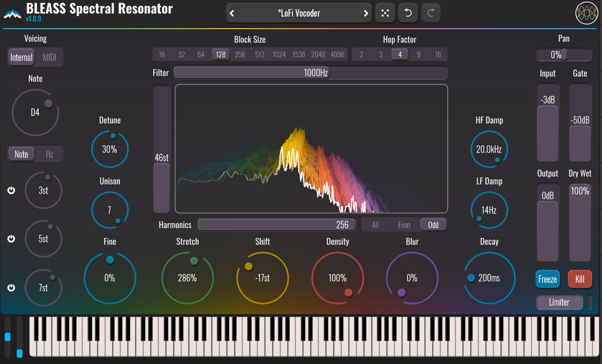This screenshot has height=364, width=602.
Task: Set Hop Factor to 8
Action: tap(419, 54)
